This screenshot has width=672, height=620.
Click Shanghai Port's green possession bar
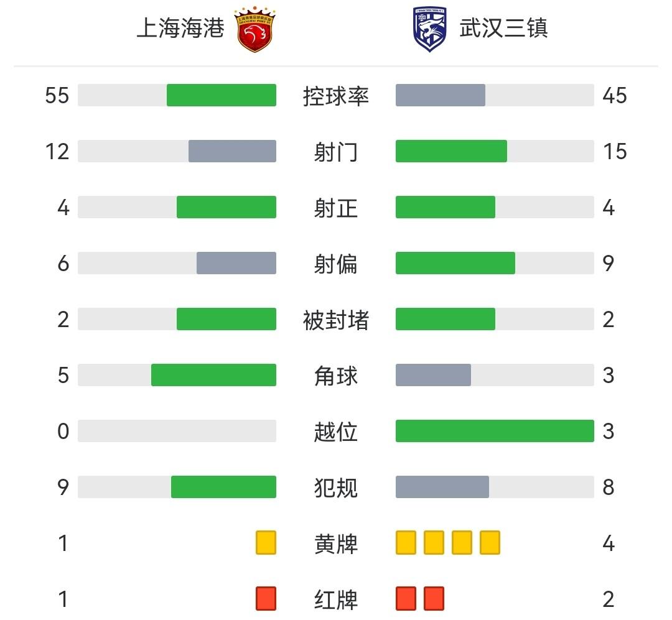[x=221, y=95]
